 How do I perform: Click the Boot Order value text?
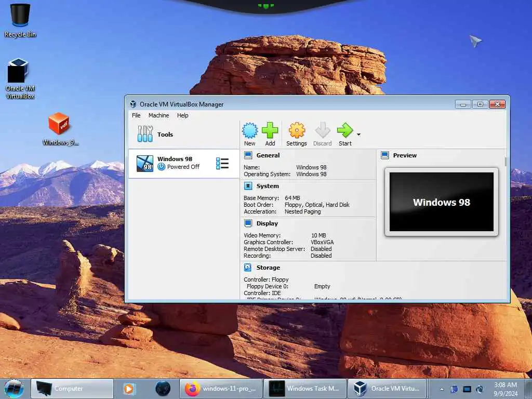coord(317,205)
